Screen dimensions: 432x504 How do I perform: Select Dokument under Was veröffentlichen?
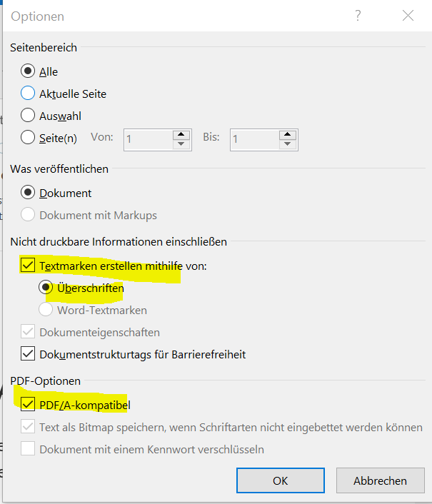29,193
